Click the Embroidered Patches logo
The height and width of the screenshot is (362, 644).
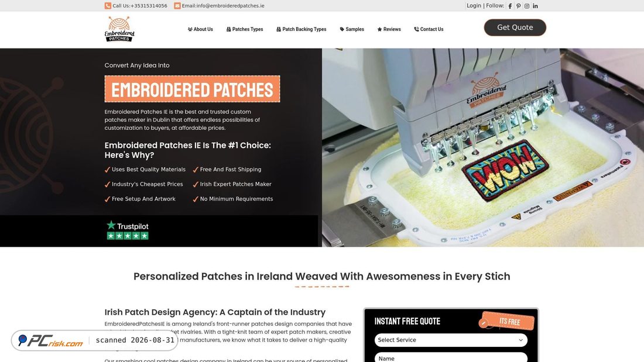click(119, 29)
